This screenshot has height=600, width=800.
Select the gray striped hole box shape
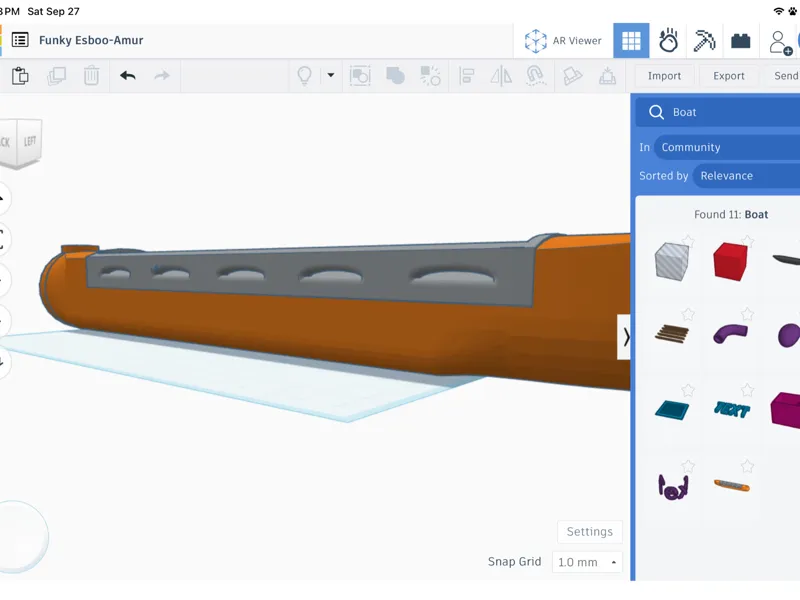pos(671,261)
